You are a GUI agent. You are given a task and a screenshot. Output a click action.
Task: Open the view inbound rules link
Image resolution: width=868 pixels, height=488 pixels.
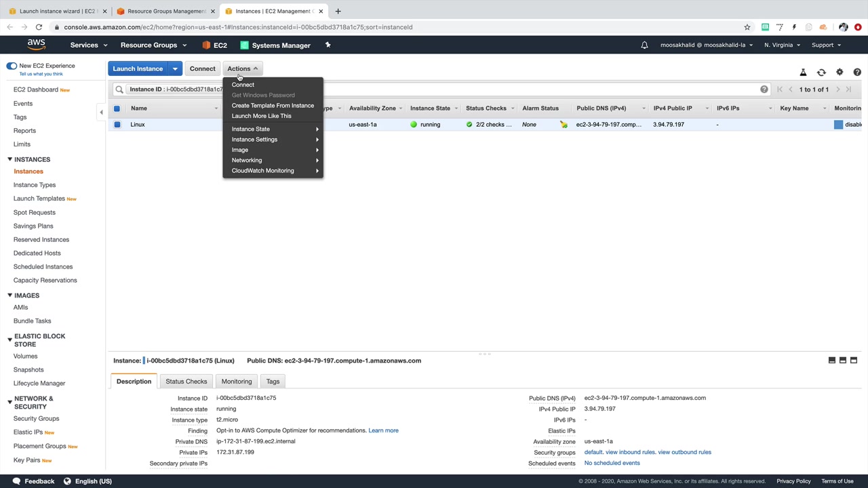[630, 452]
